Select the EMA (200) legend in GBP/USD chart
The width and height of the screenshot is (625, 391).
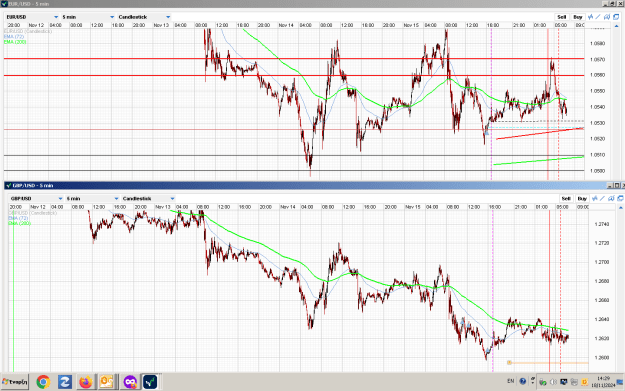[20, 223]
